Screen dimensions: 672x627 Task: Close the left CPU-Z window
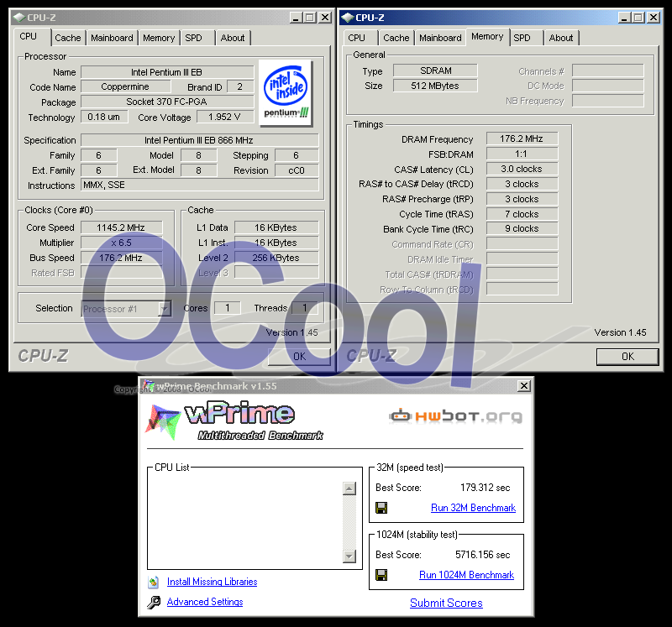click(x=325, y=18)
